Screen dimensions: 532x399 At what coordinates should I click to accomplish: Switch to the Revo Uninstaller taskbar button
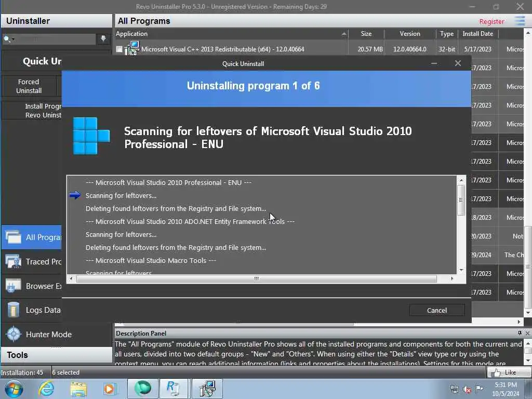pyautogui.click(x=174, y=389)
